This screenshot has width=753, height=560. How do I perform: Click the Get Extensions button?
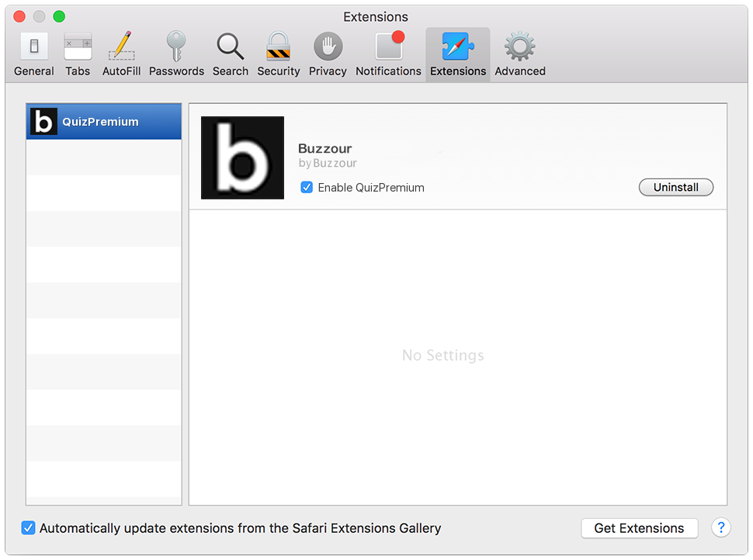coord(639,528)
